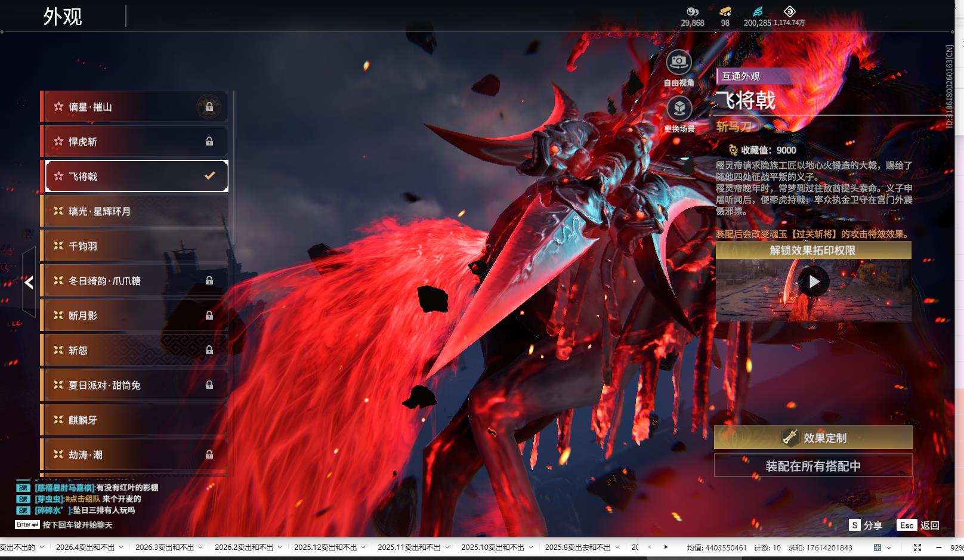This screenshot has height=560, width=964.
Task: Click the spreadsheet fullscreen icon in status bar
Action: pos(917,547)
